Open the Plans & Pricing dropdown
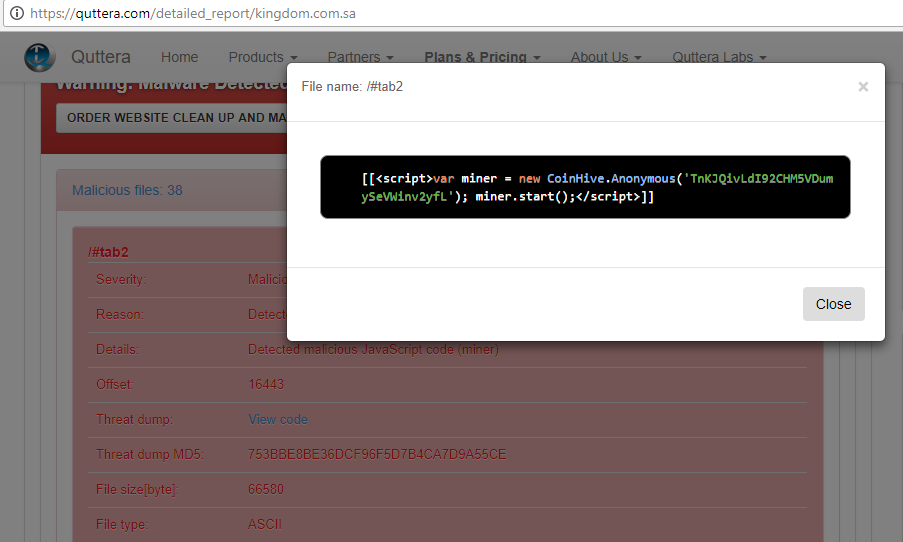 [483, 57]
